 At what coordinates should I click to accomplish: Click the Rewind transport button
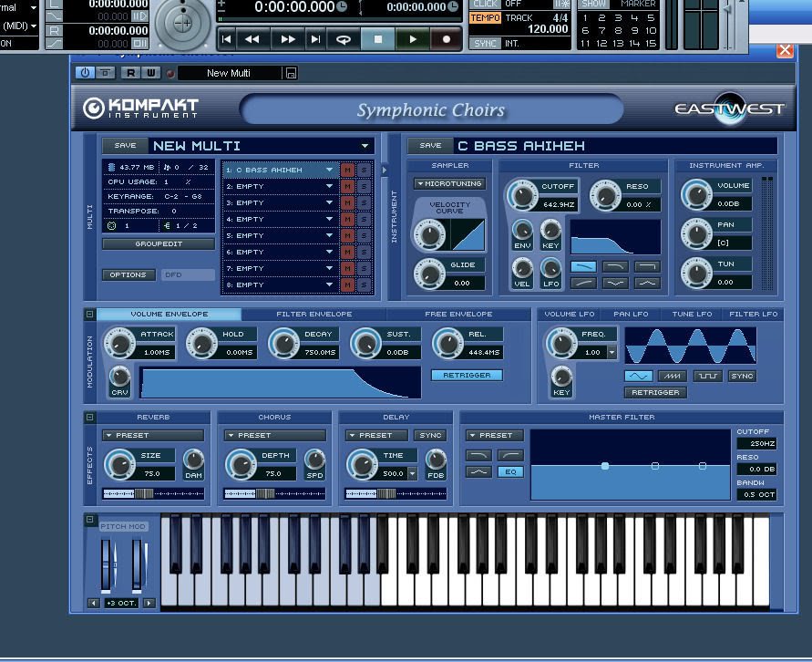pos(252,39)
